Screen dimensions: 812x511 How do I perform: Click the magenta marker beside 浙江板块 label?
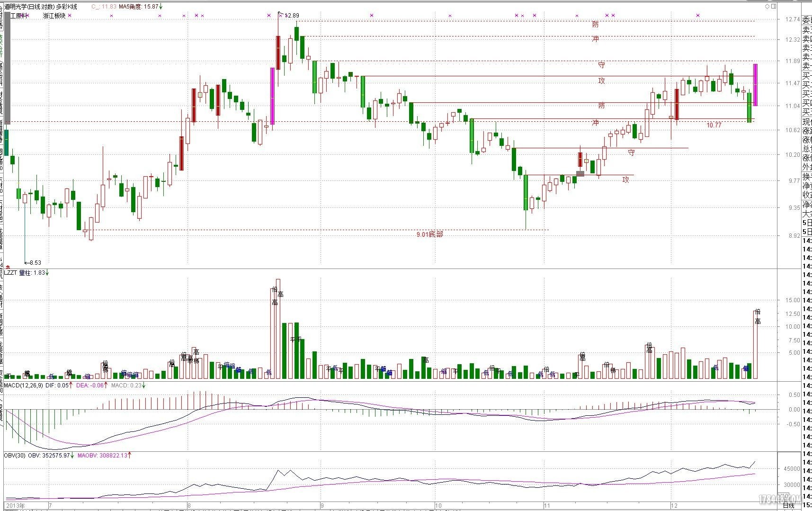click(70, 16)
